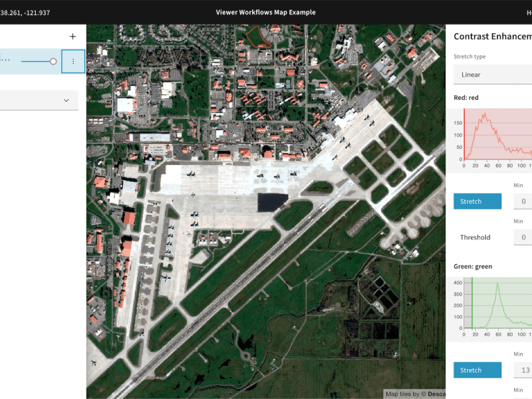Click the Threshold Min input field
Viewport: 532px width, 399px height.
(523, 237)
